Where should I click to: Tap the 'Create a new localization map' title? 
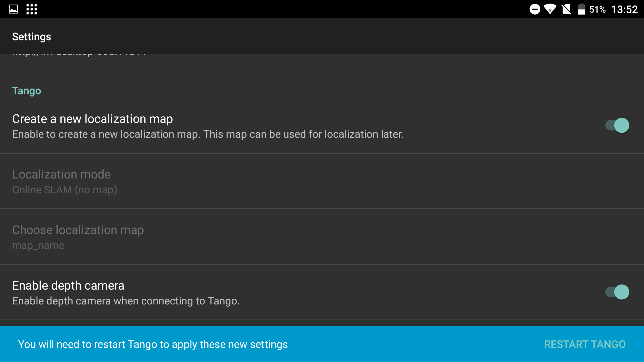[x=93, y=119]
